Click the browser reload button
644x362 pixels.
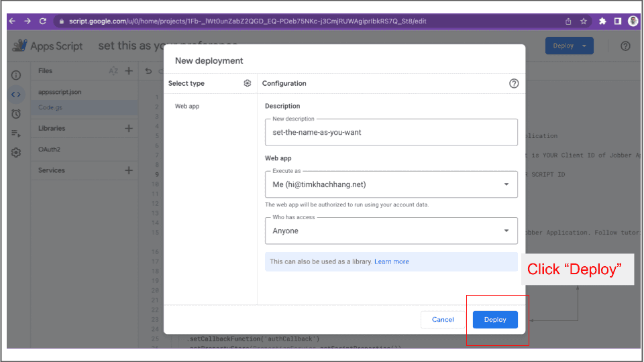[43, 21]
